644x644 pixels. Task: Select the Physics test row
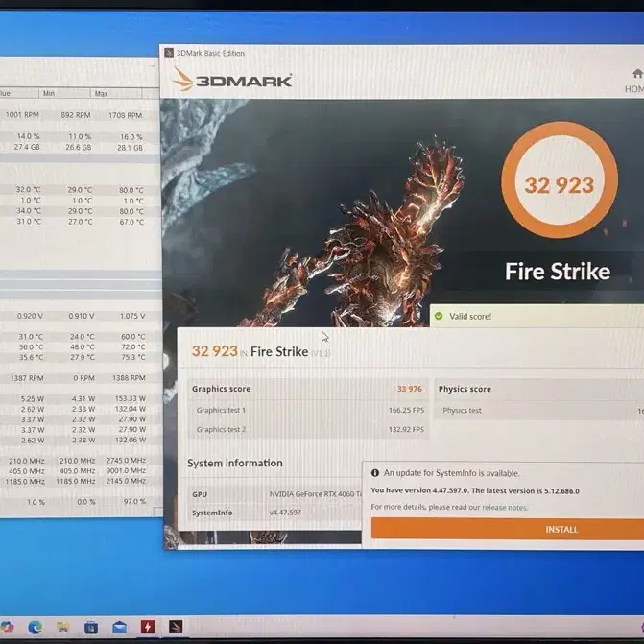(538, 411)
